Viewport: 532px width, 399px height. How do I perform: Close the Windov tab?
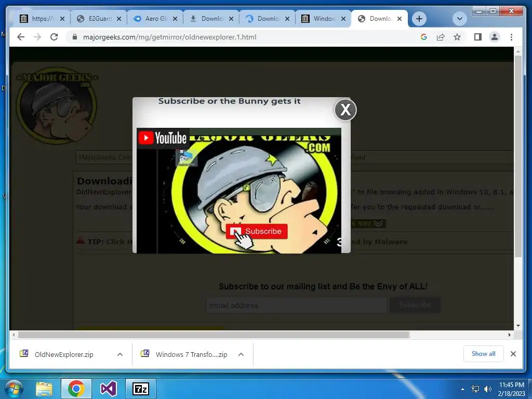pos(343,19)
